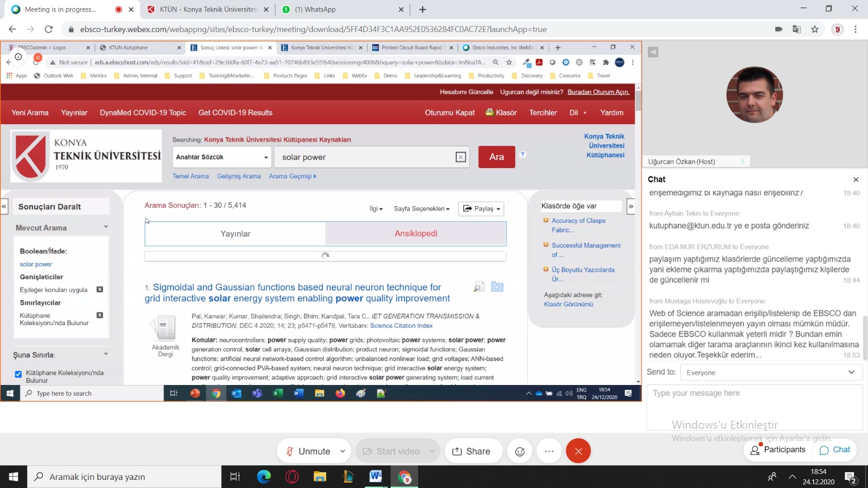
Task: Open Microsoft Word from the taskbar
Action: coord(375,477)
